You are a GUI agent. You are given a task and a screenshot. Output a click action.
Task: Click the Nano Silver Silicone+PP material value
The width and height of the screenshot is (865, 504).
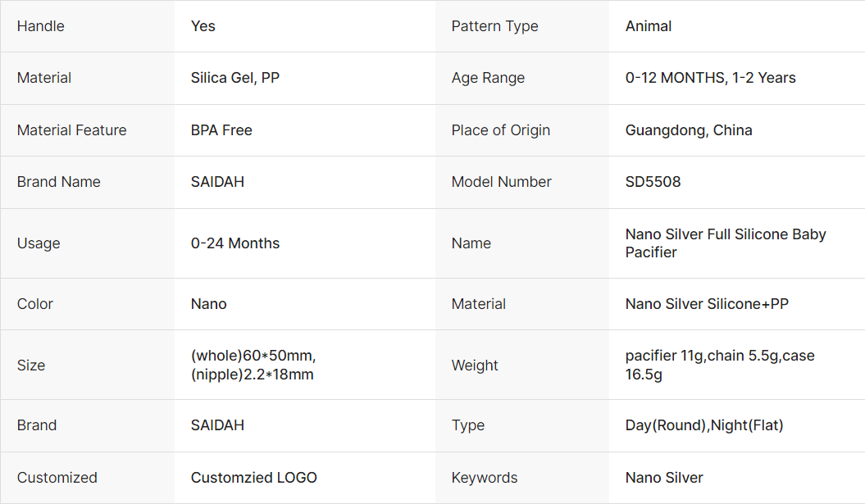pos(707,304)
